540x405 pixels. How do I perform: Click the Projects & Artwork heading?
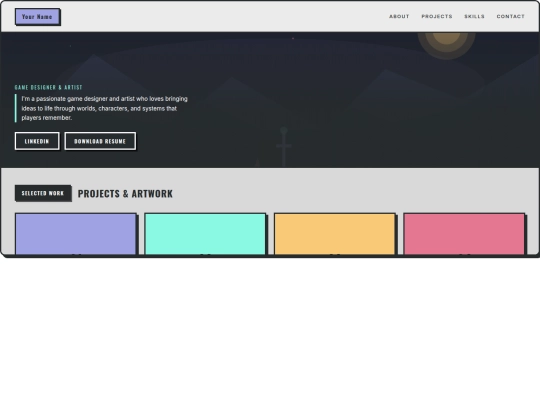pos(125,194)
